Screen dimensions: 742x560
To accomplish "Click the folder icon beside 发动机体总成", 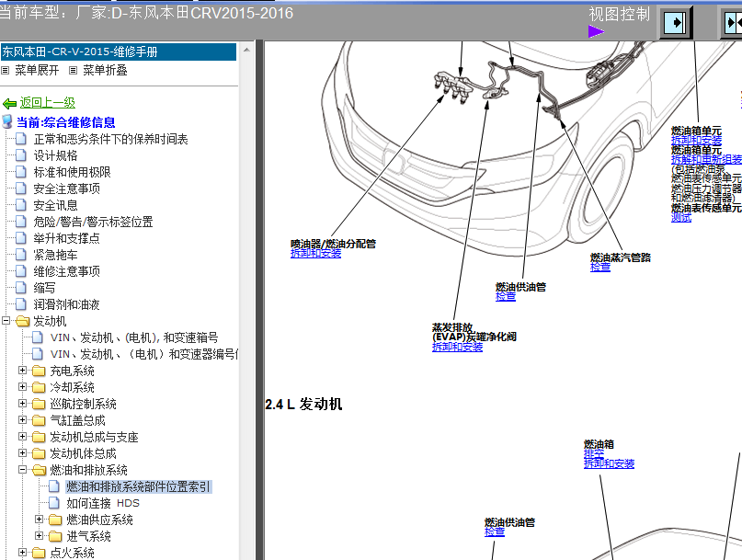I will pos(39,453).
